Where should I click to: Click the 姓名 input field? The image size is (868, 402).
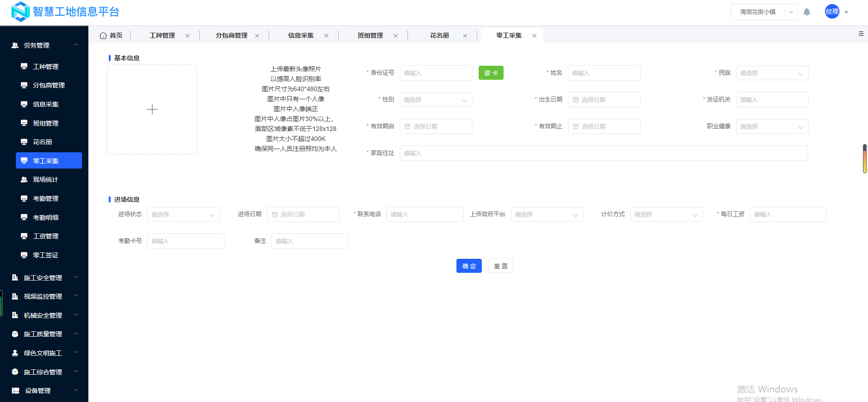(604, 73)
